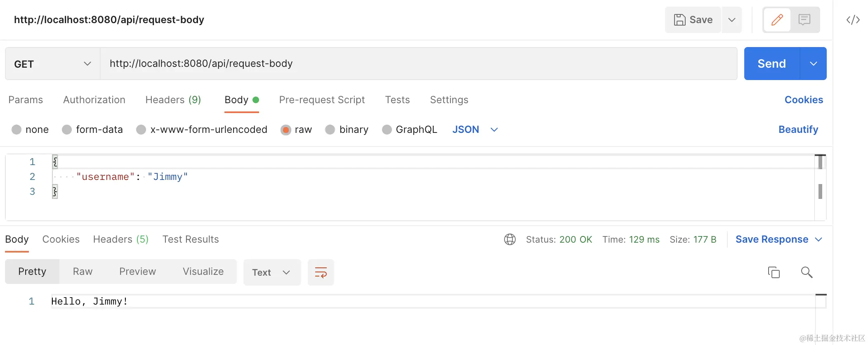Beautify the JSON body

798,129
